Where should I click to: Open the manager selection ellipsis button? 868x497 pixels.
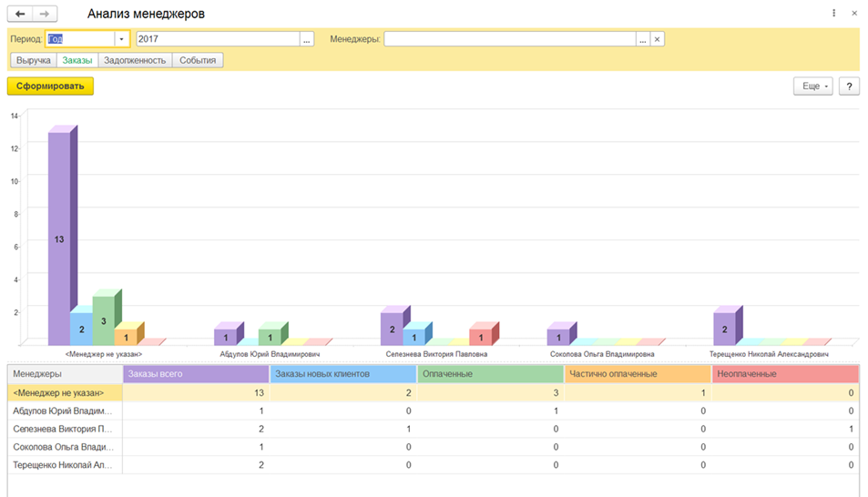click(x=643, y=39)
